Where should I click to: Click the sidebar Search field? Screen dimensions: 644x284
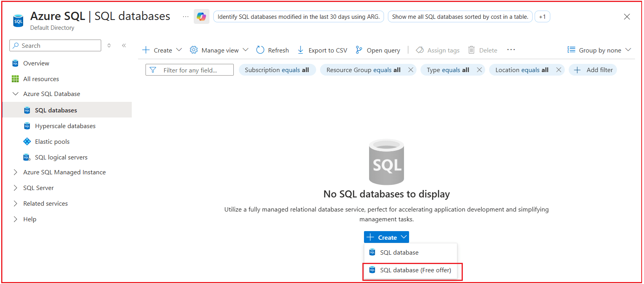click(55, 45)
